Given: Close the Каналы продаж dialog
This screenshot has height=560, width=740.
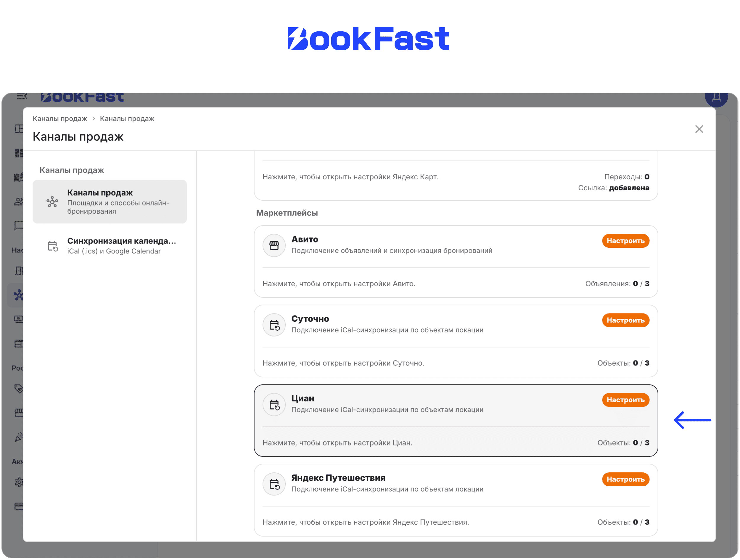Looking at the screenshot, I should pos(699,129).
